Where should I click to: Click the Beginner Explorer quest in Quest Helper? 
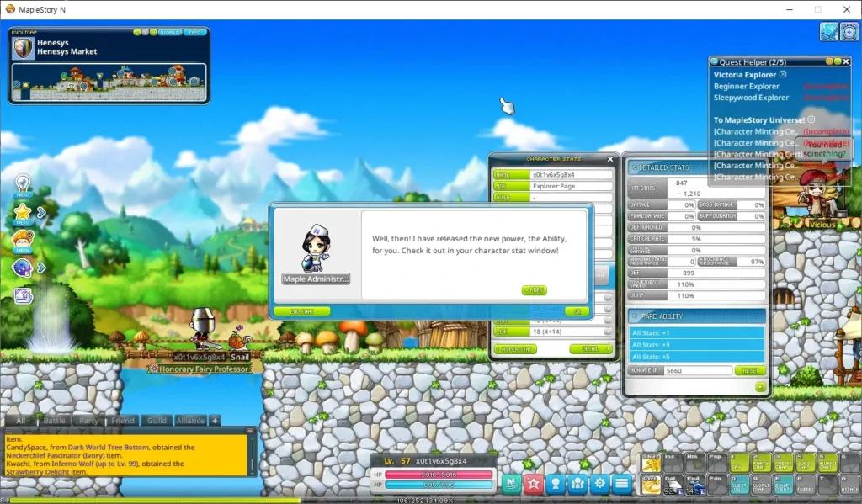(x=746, y=87)
